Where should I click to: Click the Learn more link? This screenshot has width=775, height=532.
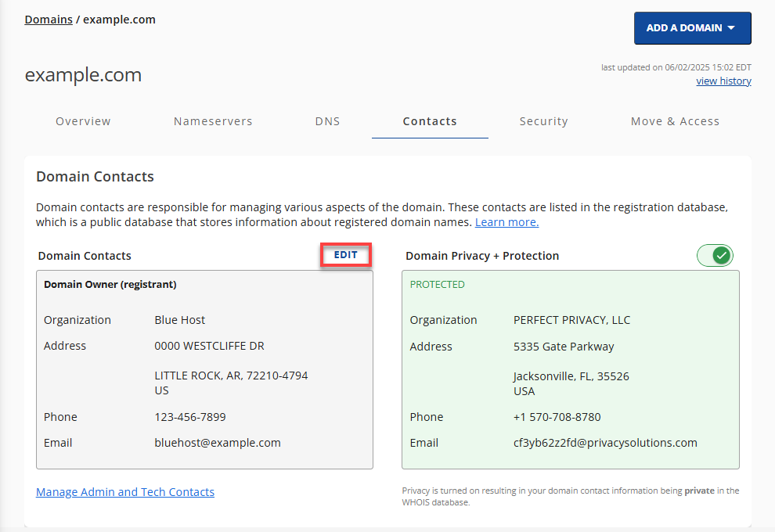pyautogui.click(x=506, y=221)
